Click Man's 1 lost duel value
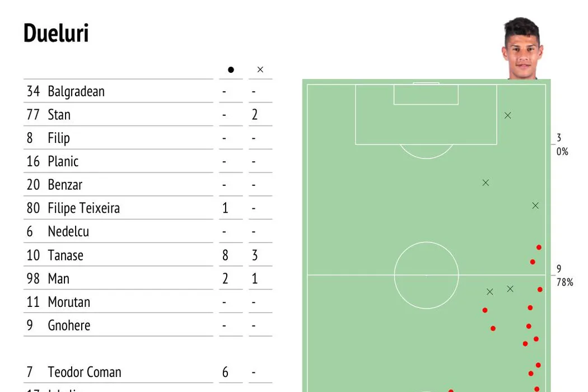The height and width of the screenshot is (392, 588). point(255,279)
